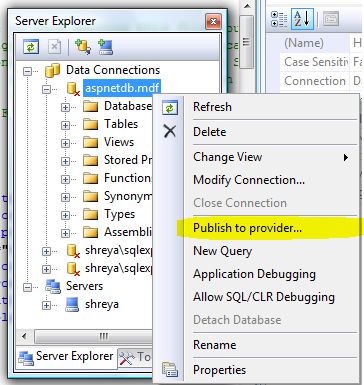Viewport: 364px width, 385px height.
Task: Click the Refresh icon in the context menu
Action: click(170, 108)
